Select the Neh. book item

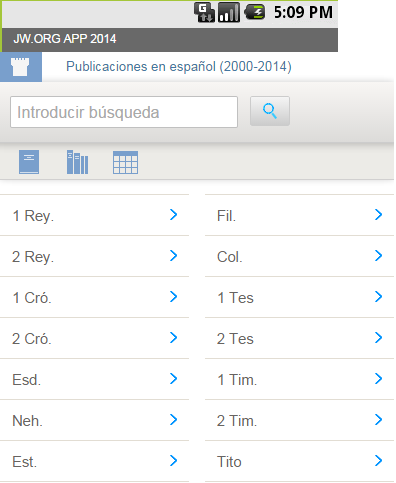(x=94, y=420)
